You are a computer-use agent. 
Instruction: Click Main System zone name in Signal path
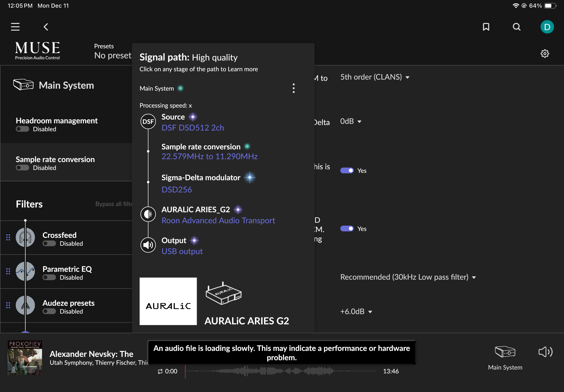(x=157, y=88)
